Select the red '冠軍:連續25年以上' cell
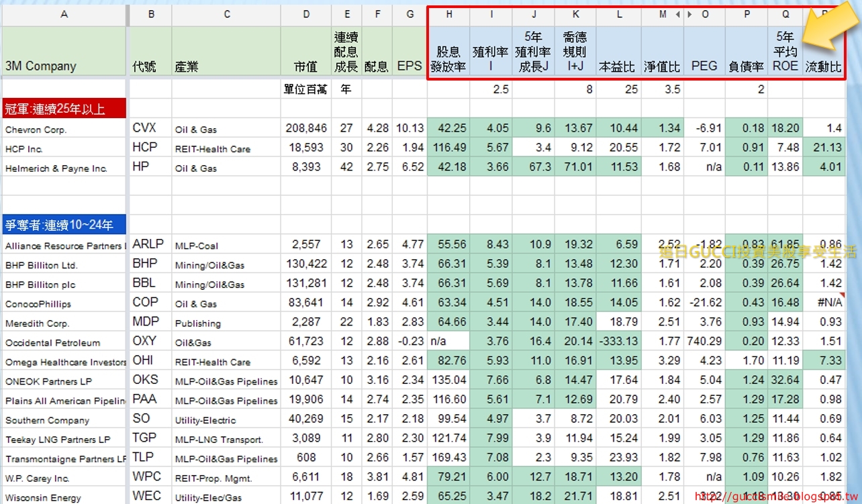This screenshot has width=862, height=504. pos(64,108)
